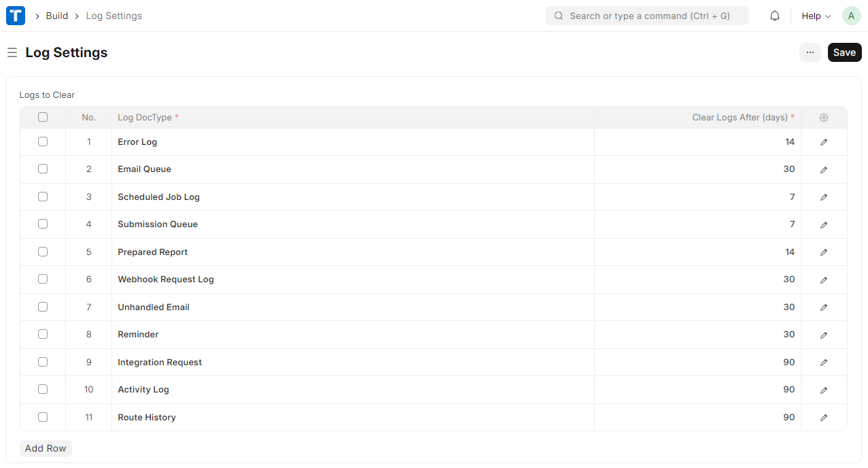
Task: Click pencil icon for Email Queue row
Action: (824, 169)
